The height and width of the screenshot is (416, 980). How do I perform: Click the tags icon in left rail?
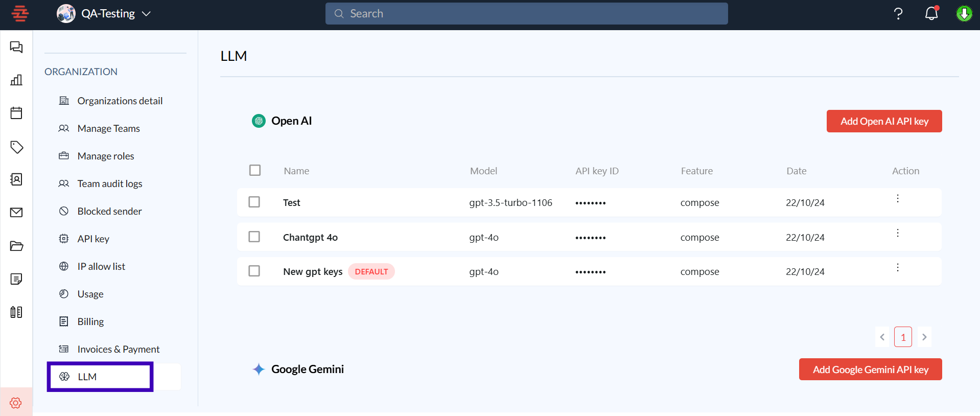(x=16, y=147)
